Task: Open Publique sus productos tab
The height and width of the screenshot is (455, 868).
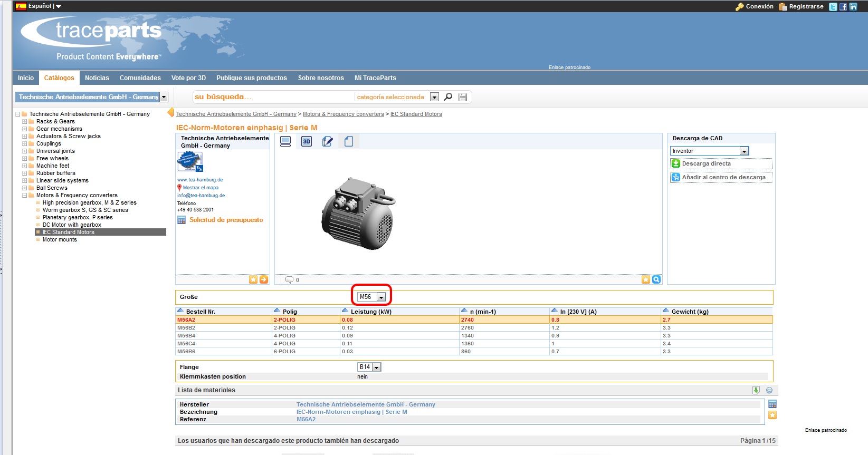Action: (x=252, y=78)
